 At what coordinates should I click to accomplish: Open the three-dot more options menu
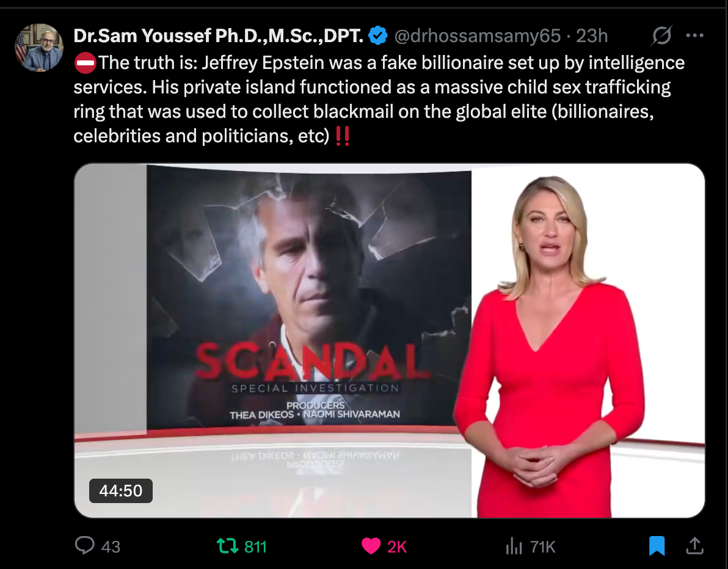(694, 35)
